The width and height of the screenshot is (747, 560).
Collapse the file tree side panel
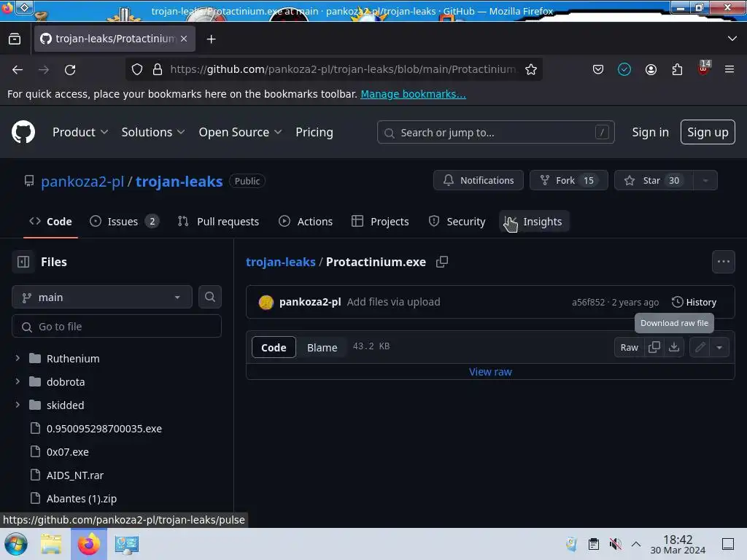tap(23, 262)
